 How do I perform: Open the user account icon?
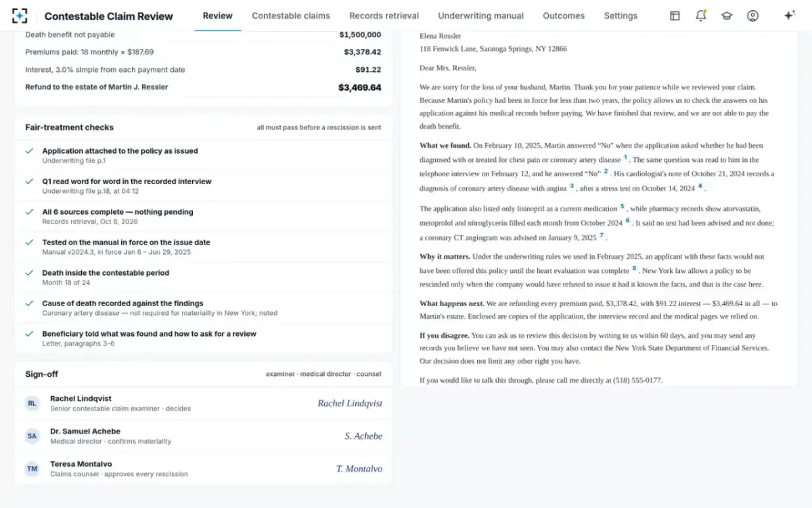click(x=752, y=16)
